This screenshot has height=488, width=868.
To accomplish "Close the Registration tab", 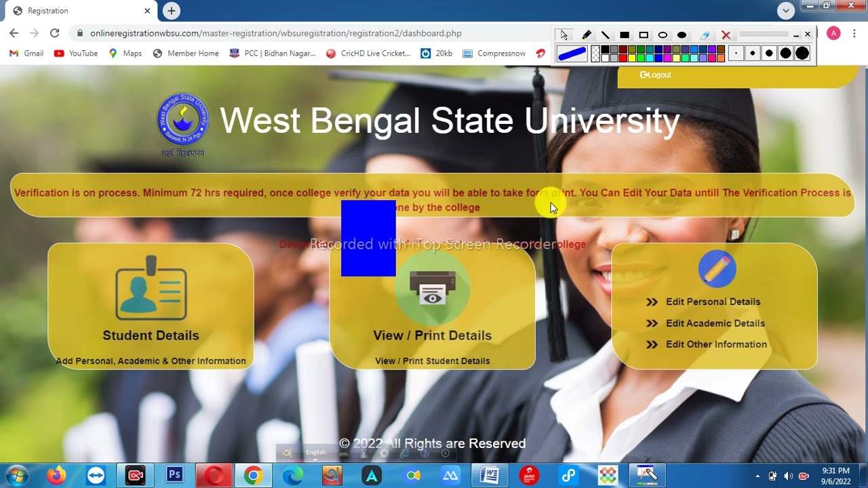I will pyautogui.click(x=147, y=11).
